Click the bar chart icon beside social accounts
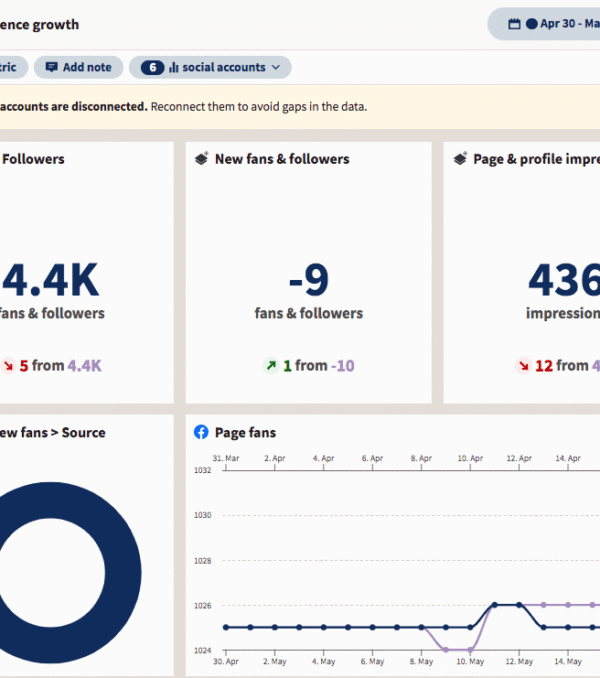Screen dimensions: 600x678 (x=174, y=67)
